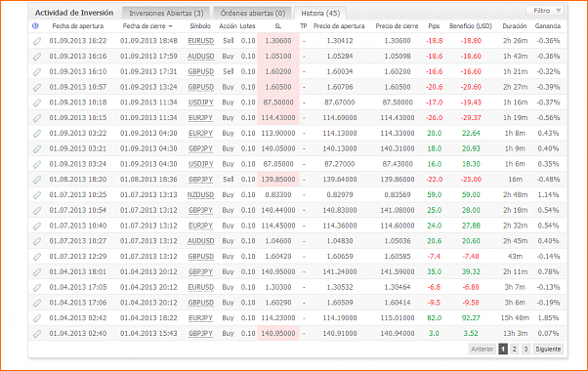This screenshot has height=371, width=588.
Task: Click the SL column header
Action: (277, 25)
